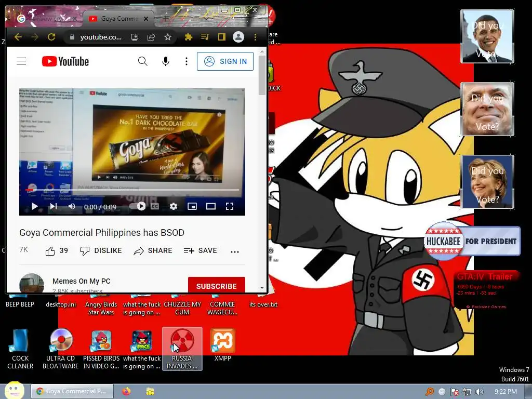Open video player settings gear
This screenshot has height=399, width=532.
pyautogui.click(x=174, y=206)
